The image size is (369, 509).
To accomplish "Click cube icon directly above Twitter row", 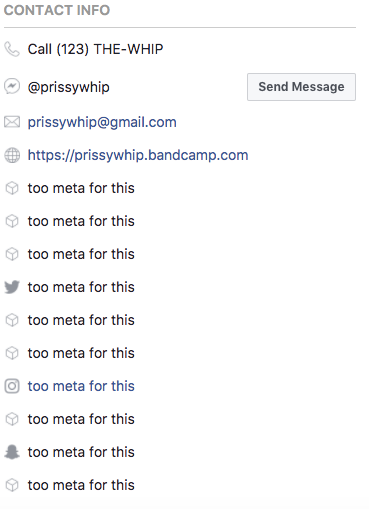I will pyautogui.click(x=12, y=254).
